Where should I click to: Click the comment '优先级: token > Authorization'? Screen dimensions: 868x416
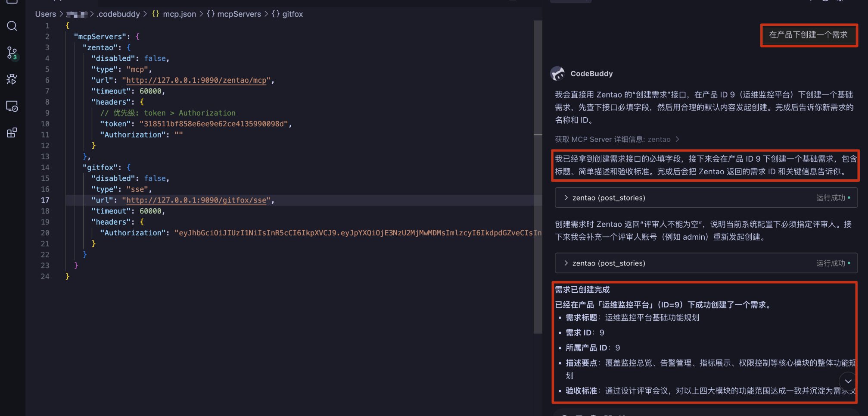(168, 113)
